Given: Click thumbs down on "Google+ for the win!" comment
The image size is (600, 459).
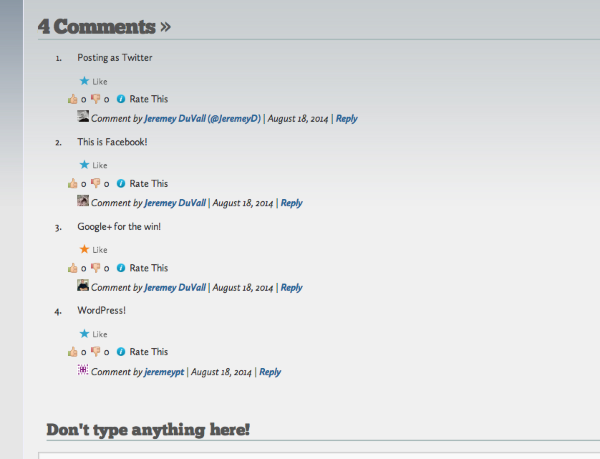Looking at the screenshot, I should tap(96, 268).
